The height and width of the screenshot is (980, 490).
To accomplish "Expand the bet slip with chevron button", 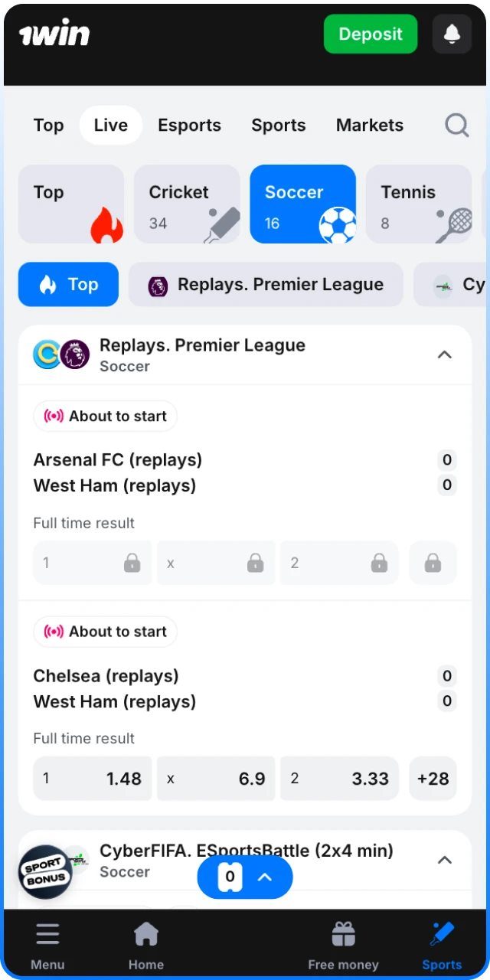I will coord(265,877).
